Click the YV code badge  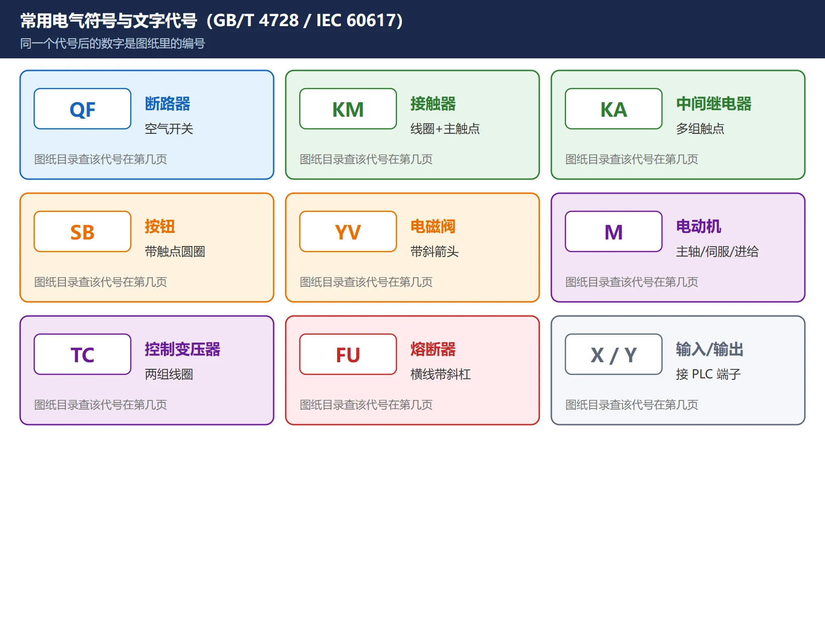pos(348,231)
